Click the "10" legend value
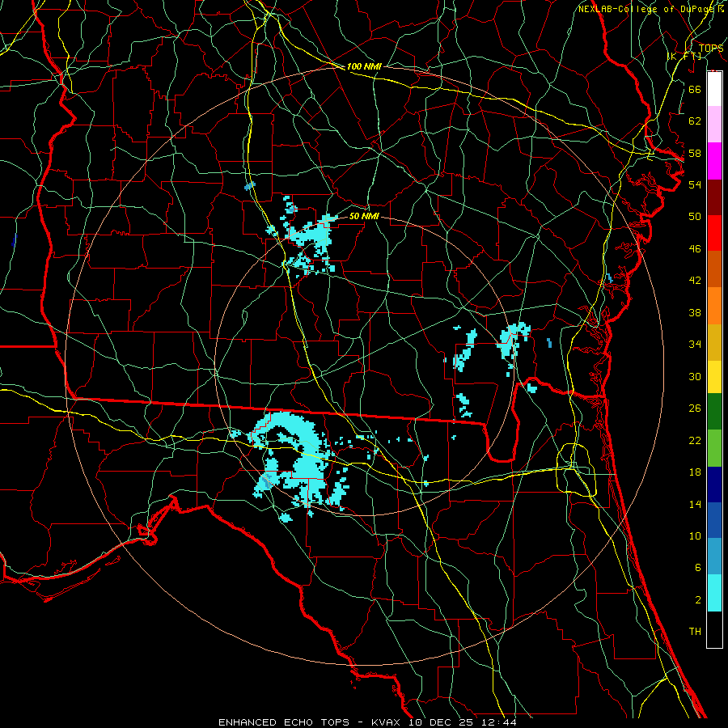 (x=695, y=536)
